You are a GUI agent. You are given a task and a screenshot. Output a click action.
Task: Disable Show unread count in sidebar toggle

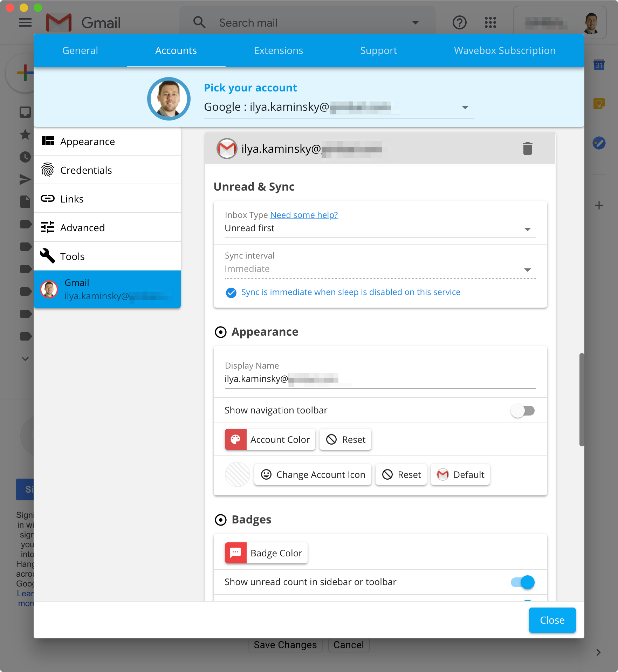pos(523,582)
